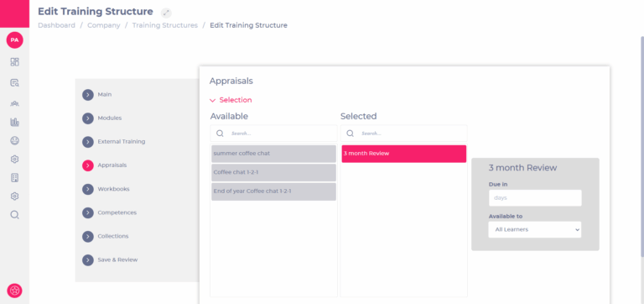644x304 pixels.
Task: Open the lower gear settings icon
Action: pos(14,197)
